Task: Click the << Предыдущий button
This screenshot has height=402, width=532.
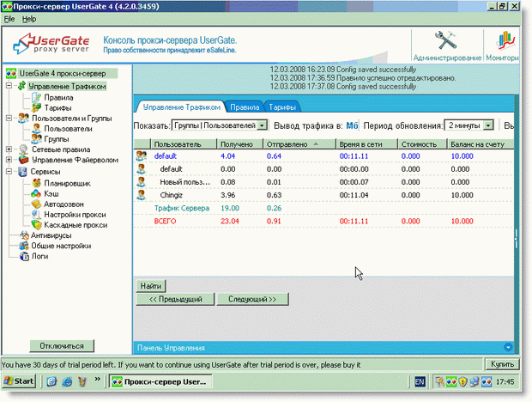Action: 175,299
